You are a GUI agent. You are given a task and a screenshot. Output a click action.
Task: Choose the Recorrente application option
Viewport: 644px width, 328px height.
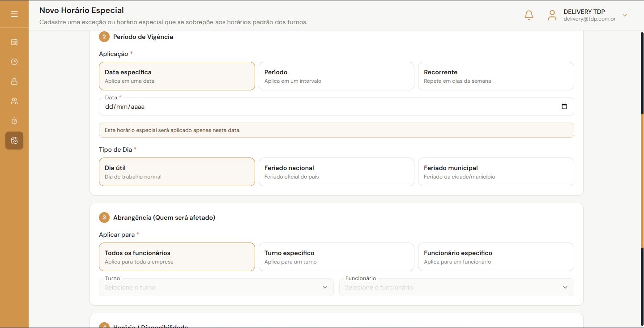pyautogui.click(x=496, y=76)
